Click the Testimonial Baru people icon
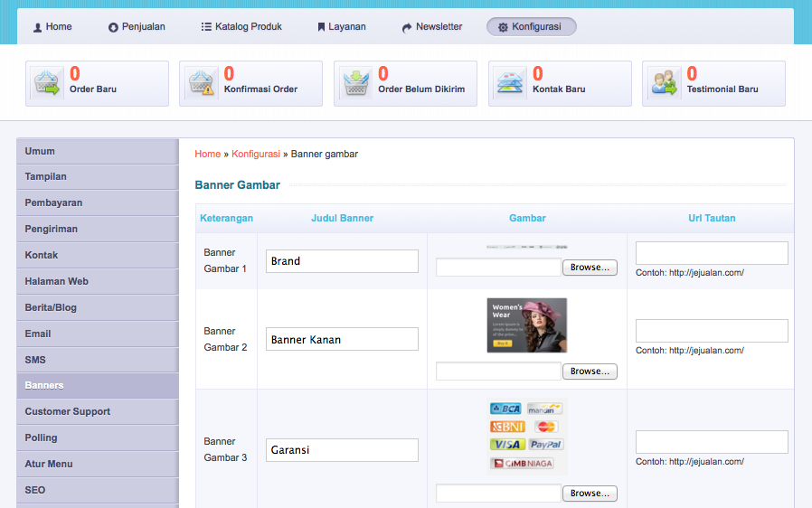The height and width of the screenshot is (508, 812). (665, 83)
